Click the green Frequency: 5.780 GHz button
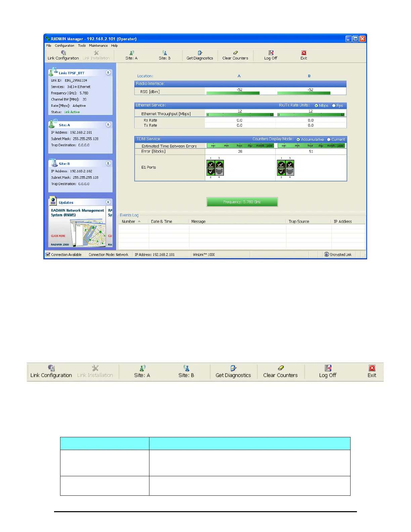This screenshot has width=411, height=532. 242,202
